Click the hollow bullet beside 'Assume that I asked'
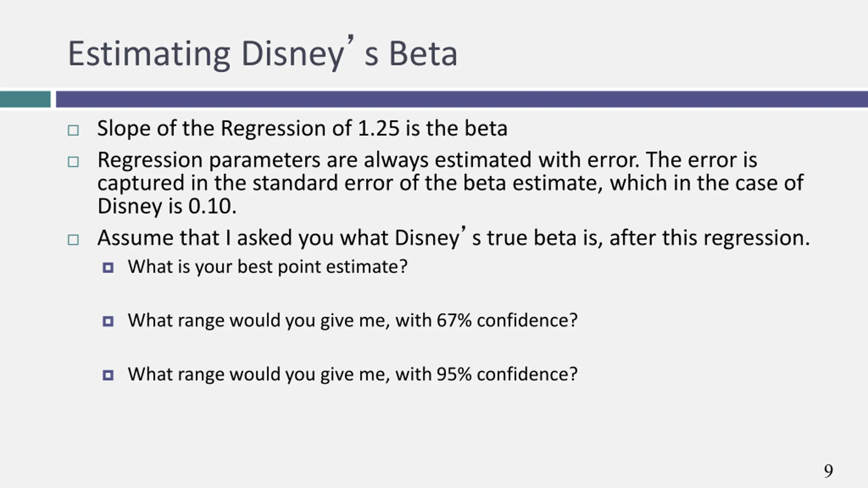868x488 pixels. click(73, 240)
